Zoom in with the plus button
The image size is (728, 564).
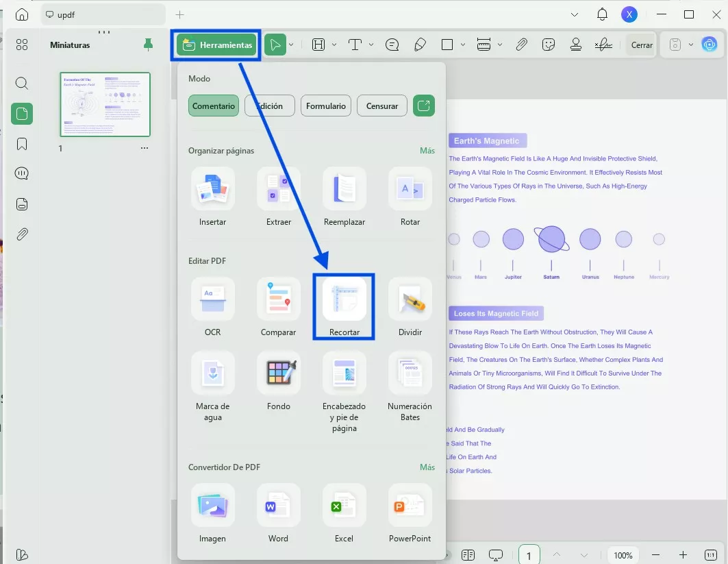pos(683,554)
